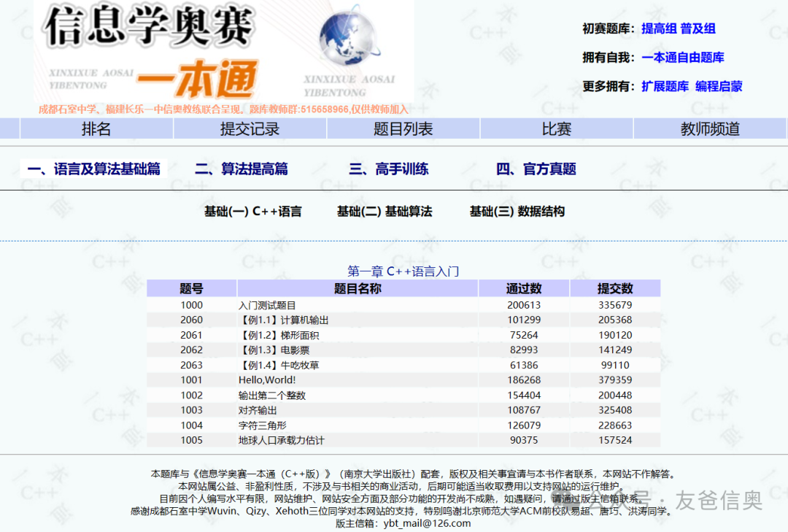Click the 通过数 column header
Screen dimensions: 788x532
524,289
